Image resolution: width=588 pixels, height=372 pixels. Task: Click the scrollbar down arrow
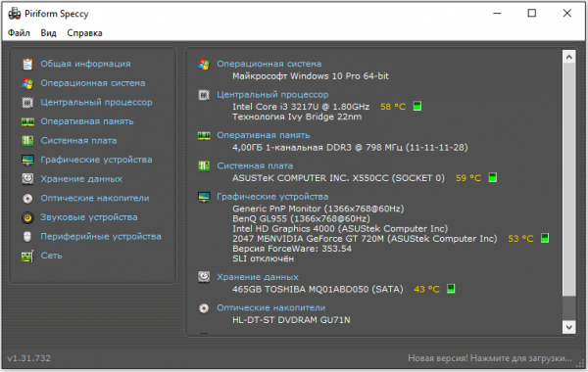568,327
